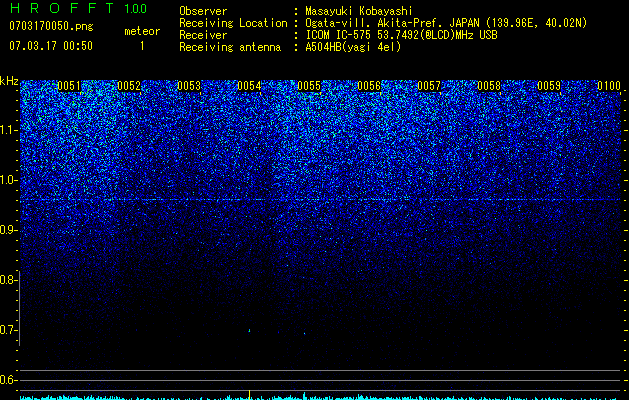This screenshot has height=400, width=629.
Task: Click the Receiving antenna label
Action: click(230, 47)
